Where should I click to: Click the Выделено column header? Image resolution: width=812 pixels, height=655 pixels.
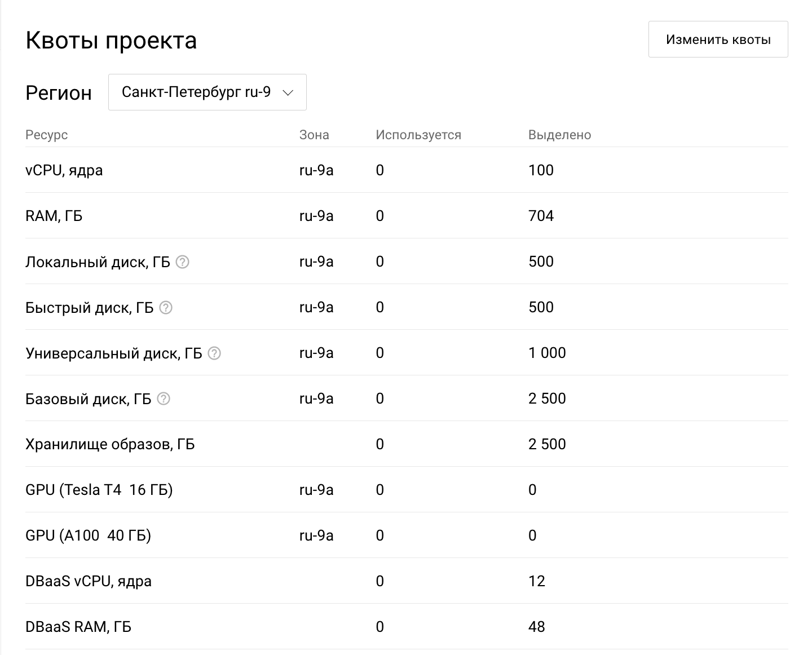[x=559, y=134]
